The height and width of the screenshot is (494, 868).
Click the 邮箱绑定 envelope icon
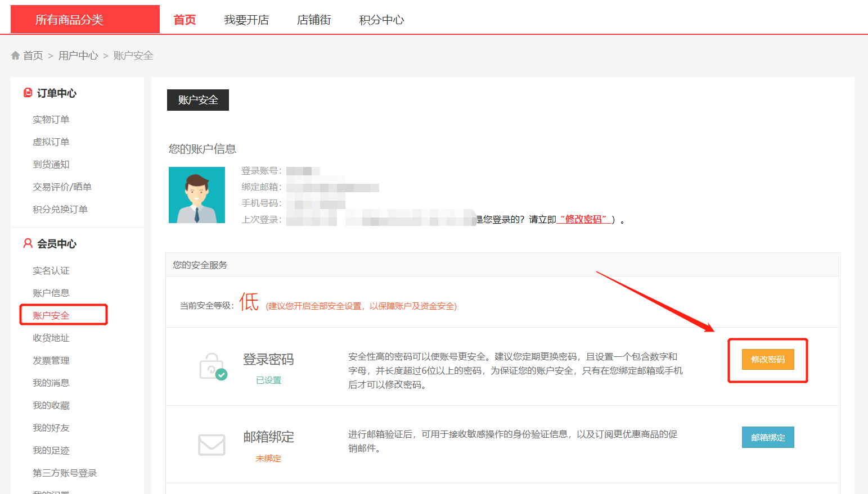tap(212, 445)
